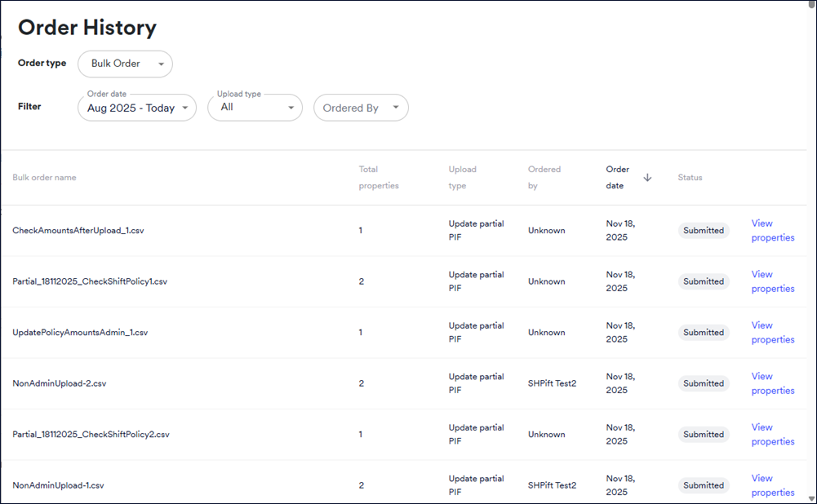View properties for NonAdminUpload-2.csv
This screenshot has width=817, height=504.
(x=773, y=383)
